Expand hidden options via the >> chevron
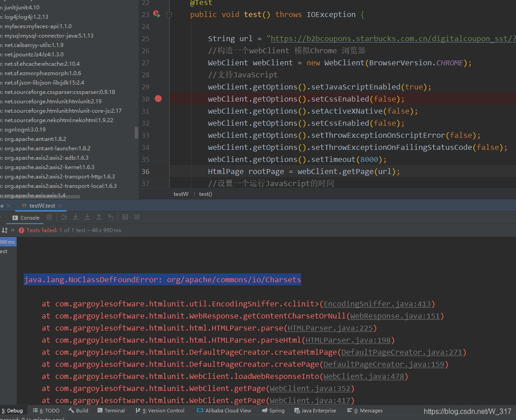Image resolution: width=516 pixels, height=420 pixels. tap(12, 230)
